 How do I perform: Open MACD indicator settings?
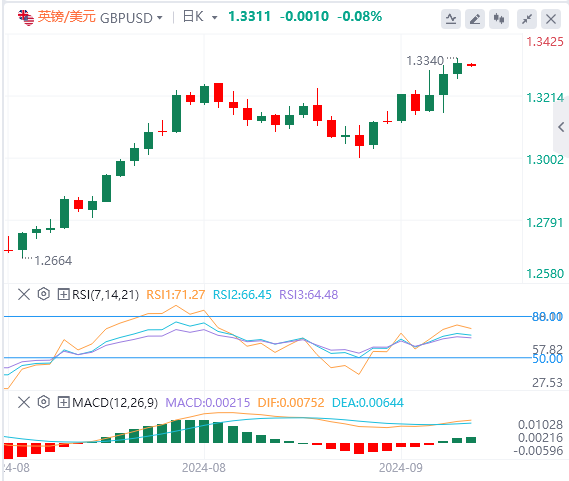pyautogui.click(x=44, y=402)
